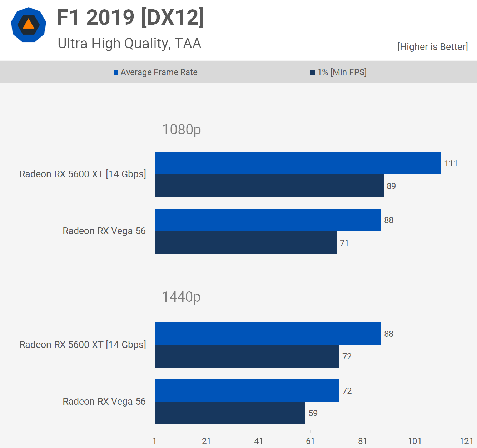The width and height of the screenshot is (477, 448).
Task: Click the 1080p Vega 56 data value 88
Action: tap(389, 220)
